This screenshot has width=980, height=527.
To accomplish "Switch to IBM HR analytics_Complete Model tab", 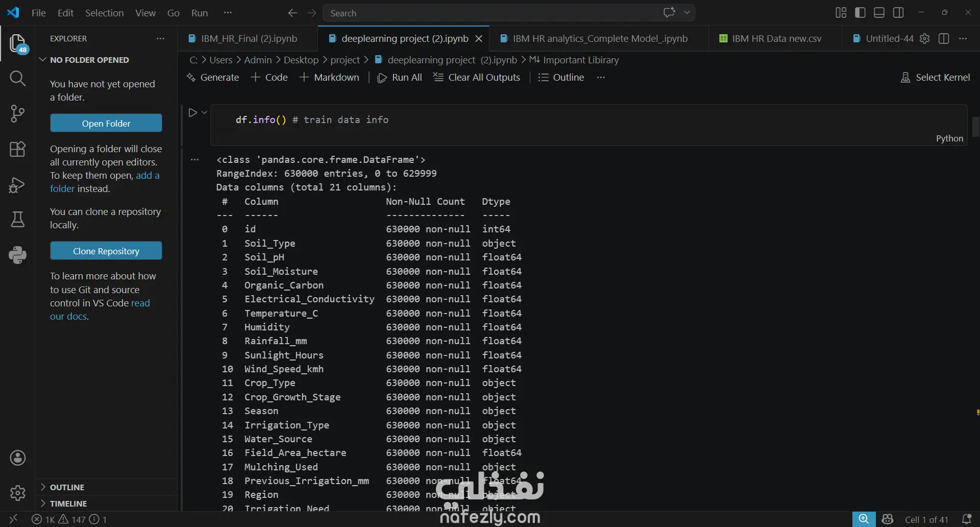I will click(599, 38).
